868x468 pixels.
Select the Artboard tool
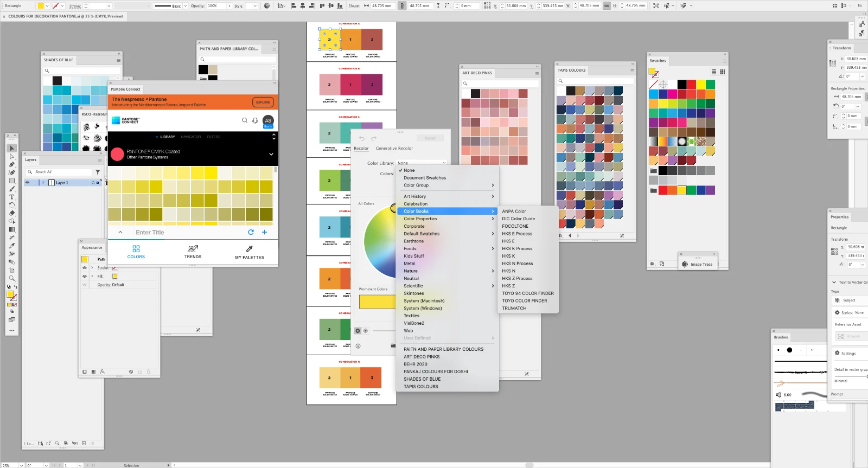pyautogui.click(x=12, y=270)
